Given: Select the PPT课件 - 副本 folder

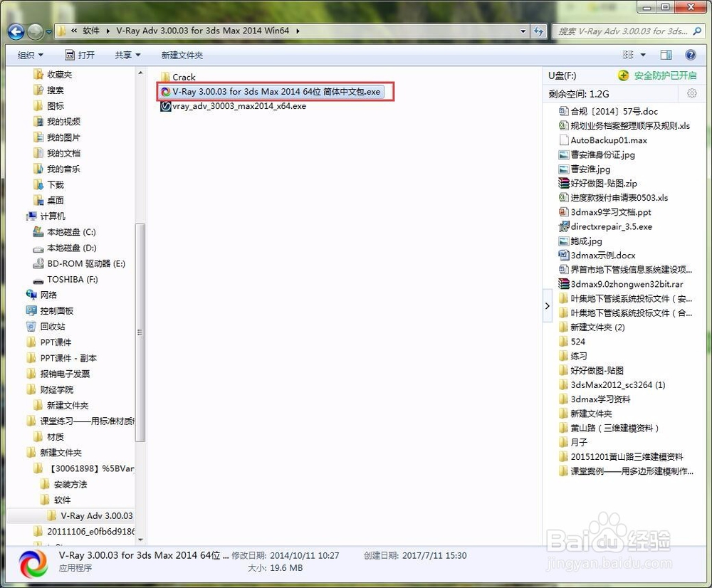Looking at the screenshot, I should click(61, 358).
